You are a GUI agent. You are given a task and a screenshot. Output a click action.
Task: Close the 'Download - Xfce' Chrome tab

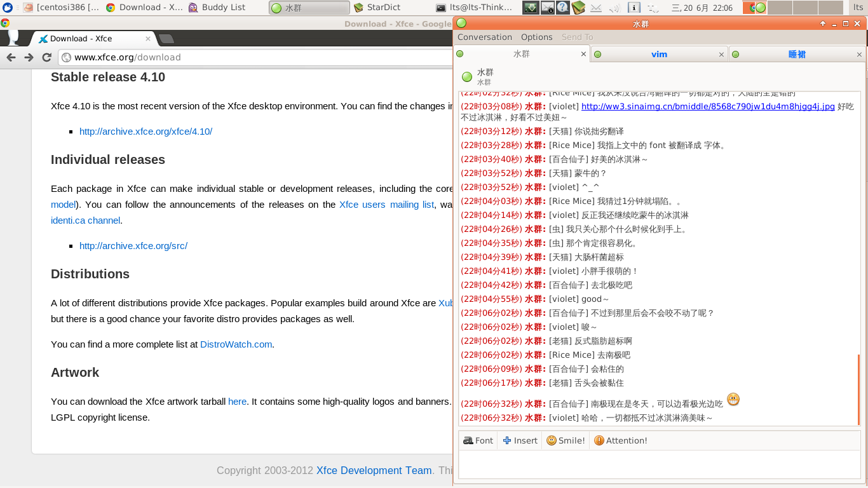click(x=148, y=39)
